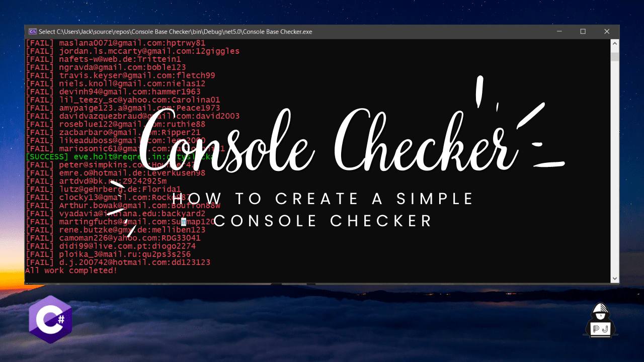
Task: Click the line amypaige123.a@gmail.com:Peace1973
Action: [123, 108]
